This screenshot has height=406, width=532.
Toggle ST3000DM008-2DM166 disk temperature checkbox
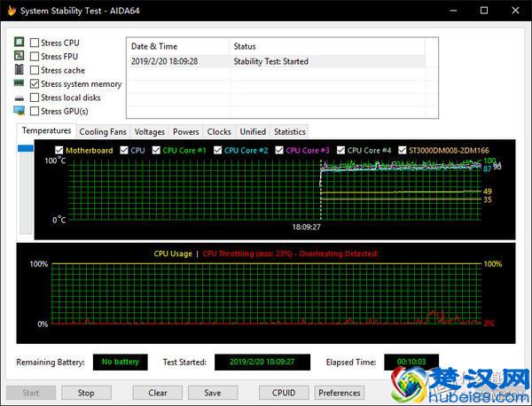tap(403, 151)
